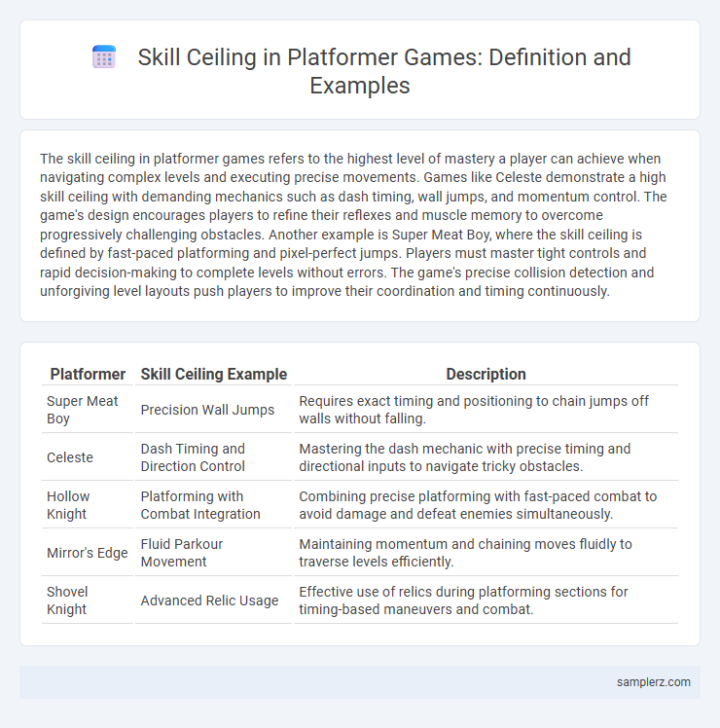The width and height of the screenshot is (720, 728).
Task: Click the intro paragraph about skill ceiling
Action: pos(353,225)
